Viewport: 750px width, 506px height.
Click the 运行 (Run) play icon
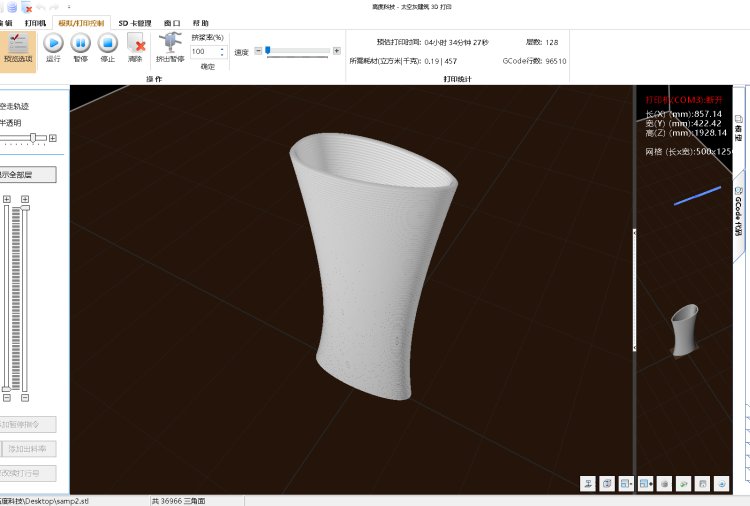point(53,43)
